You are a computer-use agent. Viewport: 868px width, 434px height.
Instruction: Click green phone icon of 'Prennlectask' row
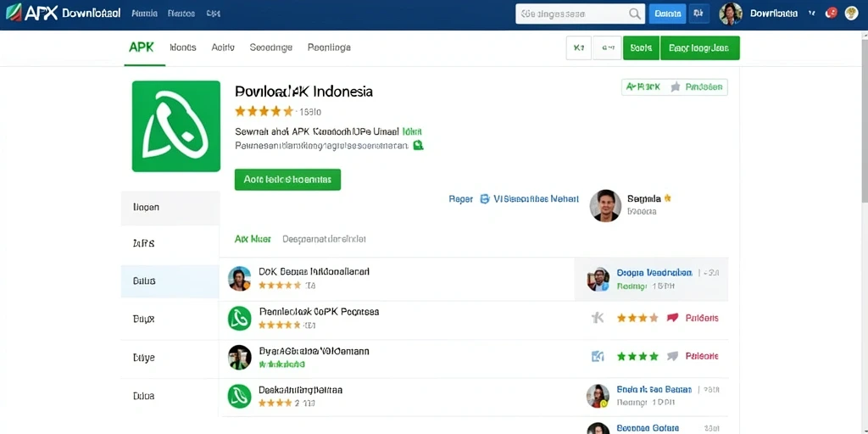tap(240, 319)
